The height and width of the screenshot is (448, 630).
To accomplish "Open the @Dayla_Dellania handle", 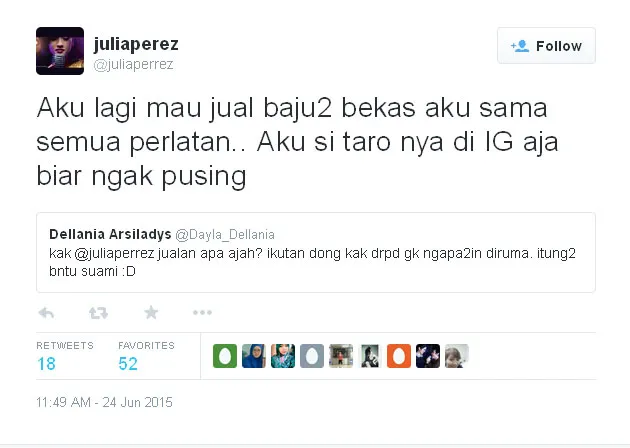I will tap(225, 235).
